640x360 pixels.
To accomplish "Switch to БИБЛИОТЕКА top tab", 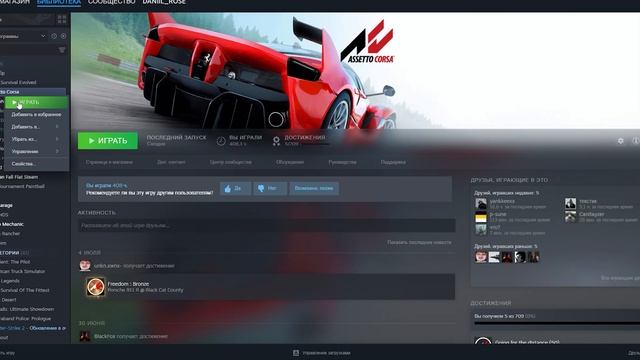I will coord(59,2).
